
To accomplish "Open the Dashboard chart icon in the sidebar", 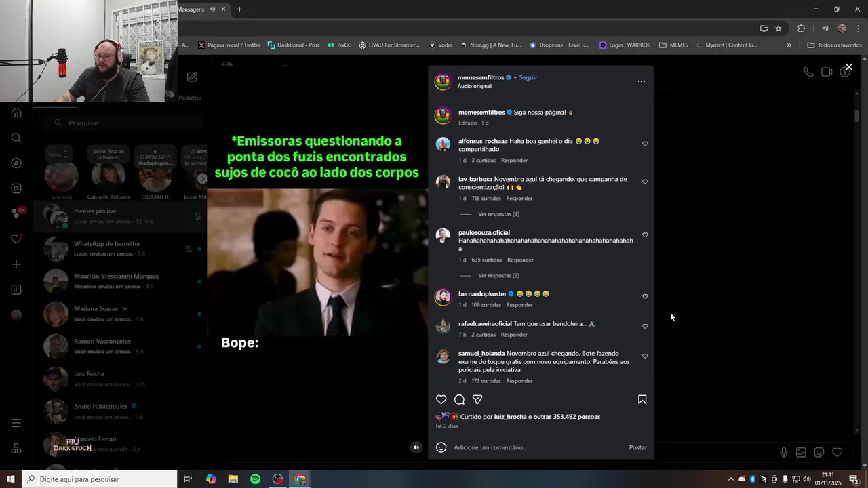I will click(x=16, y=289).
